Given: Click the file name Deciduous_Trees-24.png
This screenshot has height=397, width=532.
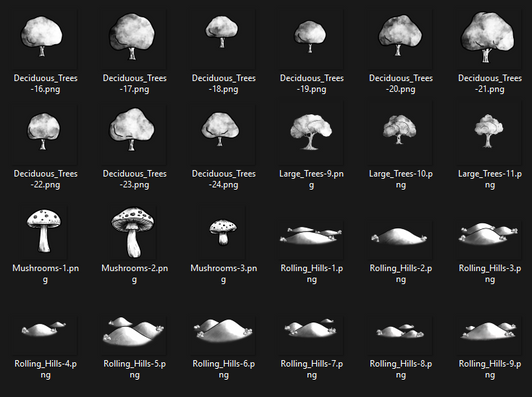Looking at the screenshot, I should pos(224,179).
